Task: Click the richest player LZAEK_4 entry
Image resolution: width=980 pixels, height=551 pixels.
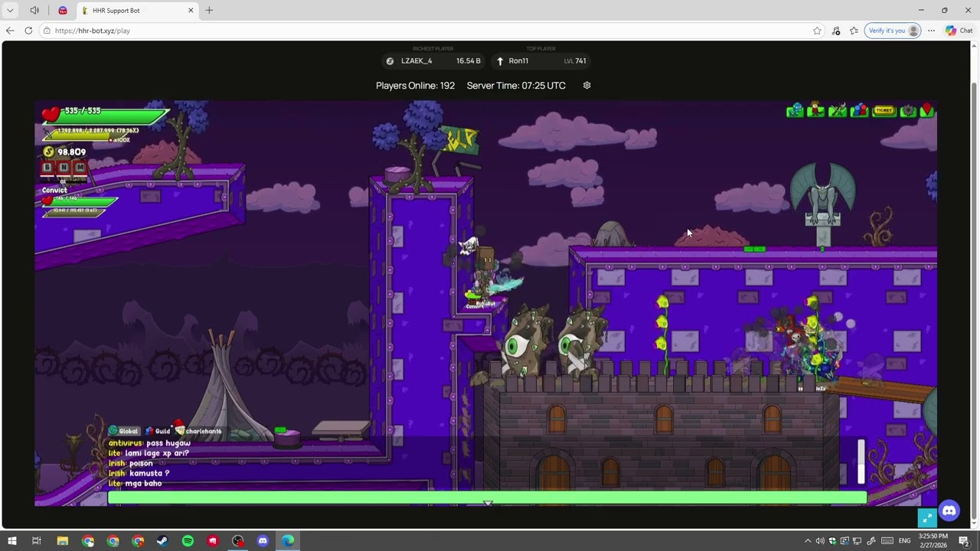Action: coord(433,60)
